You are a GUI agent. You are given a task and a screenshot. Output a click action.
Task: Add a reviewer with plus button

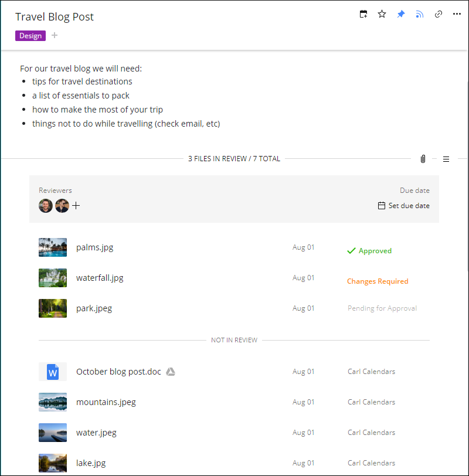coord(76,206)
